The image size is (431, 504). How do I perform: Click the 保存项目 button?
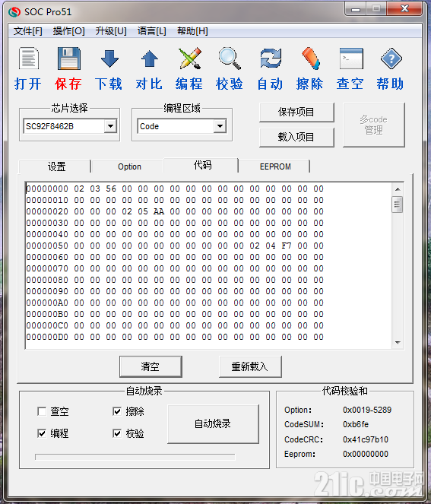click(296, 113)
